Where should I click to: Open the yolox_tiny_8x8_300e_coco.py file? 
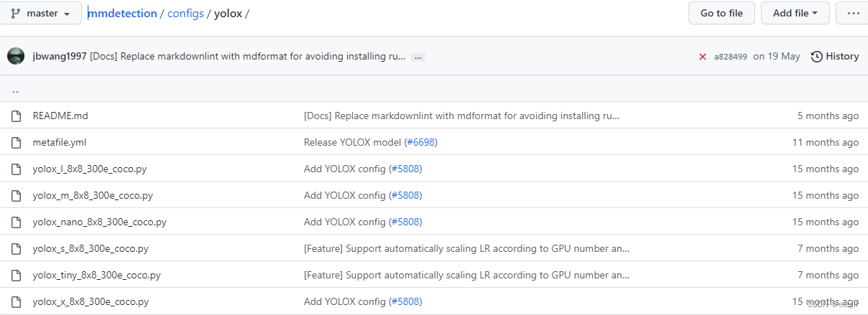tap(96, 275)
